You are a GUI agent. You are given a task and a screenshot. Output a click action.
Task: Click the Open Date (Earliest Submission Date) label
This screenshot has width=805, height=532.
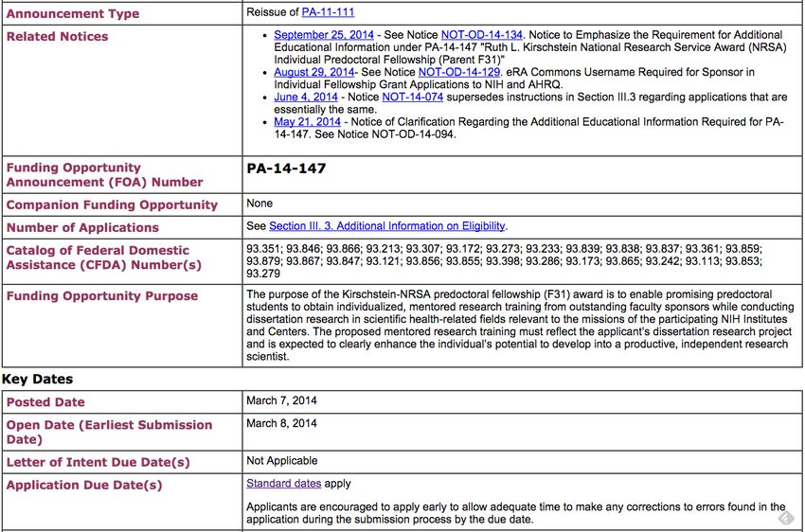point(109,432)
